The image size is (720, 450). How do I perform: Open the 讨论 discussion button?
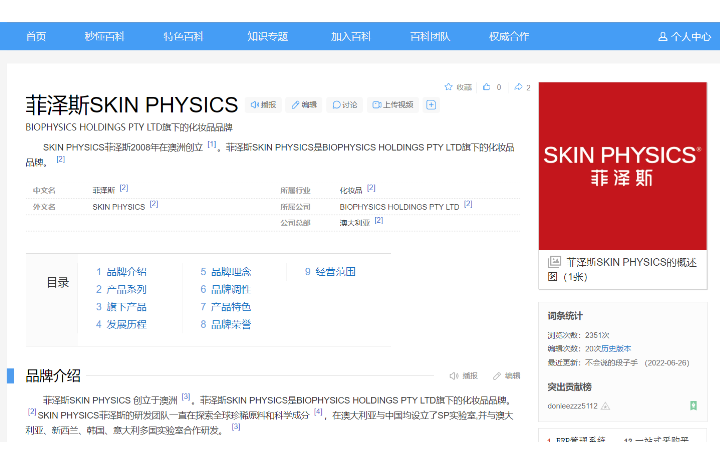pos(344,105)
